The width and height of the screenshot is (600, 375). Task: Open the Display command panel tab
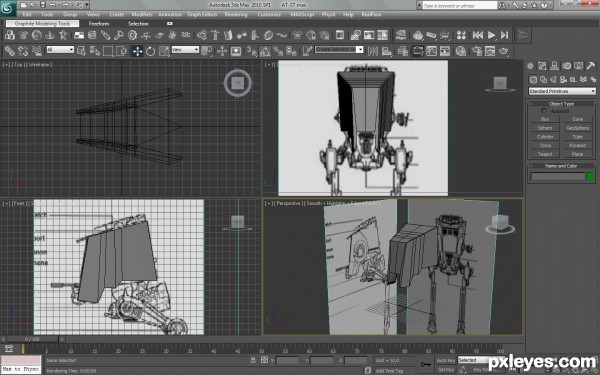coord(578,66)
